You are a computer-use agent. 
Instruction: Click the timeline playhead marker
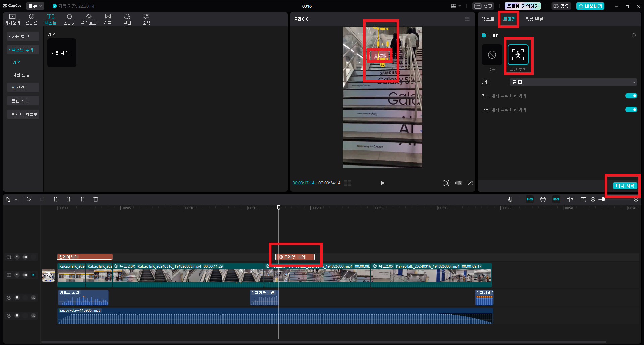pyautogui.click(x=279, y=207)
